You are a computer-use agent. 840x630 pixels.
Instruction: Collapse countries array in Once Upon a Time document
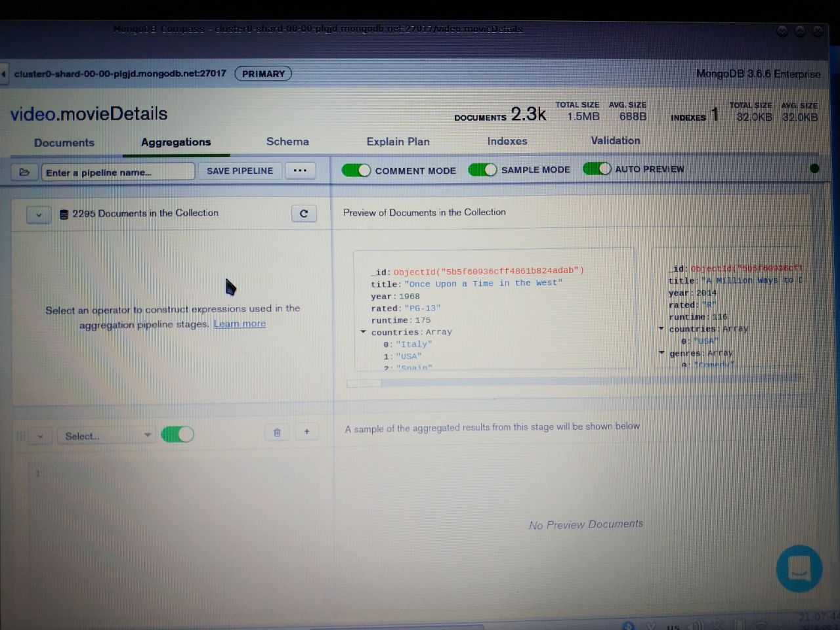(x=363, y=332)
